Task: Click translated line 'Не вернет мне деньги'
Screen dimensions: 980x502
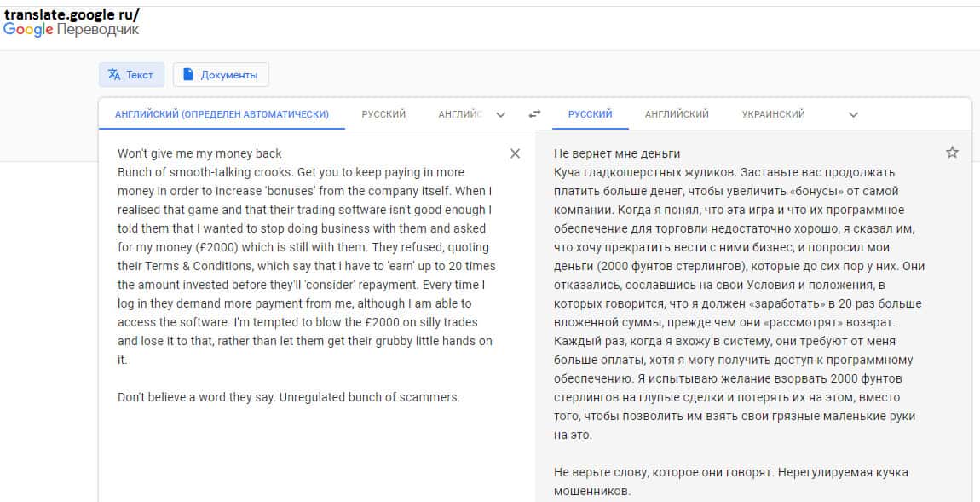Action: click(x=617, y=153)
